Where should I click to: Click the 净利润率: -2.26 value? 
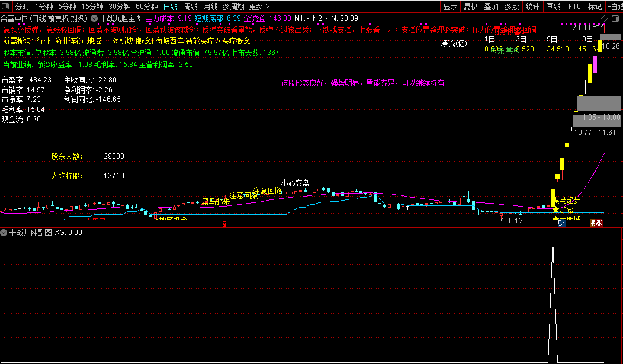point(88,90)
